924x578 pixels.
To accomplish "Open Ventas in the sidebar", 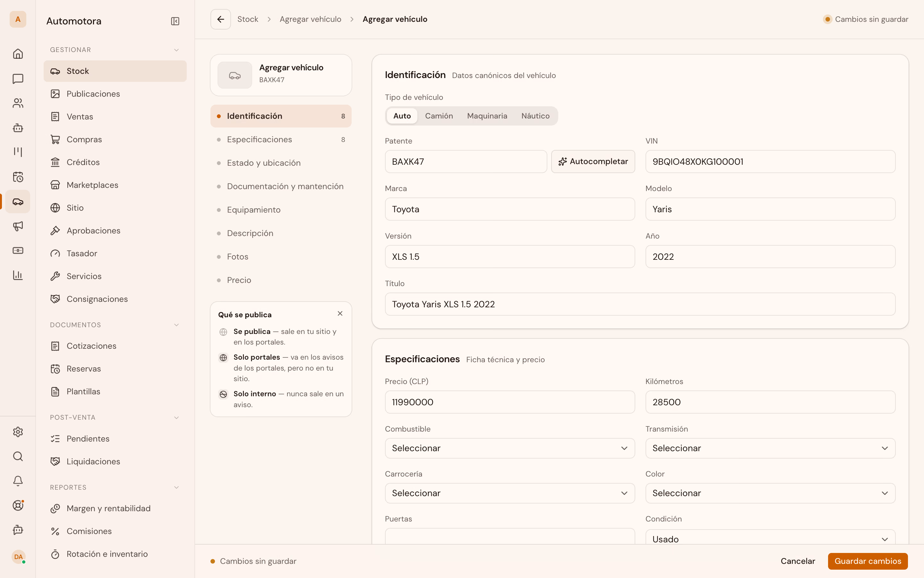I will click(x=115, y=117).
